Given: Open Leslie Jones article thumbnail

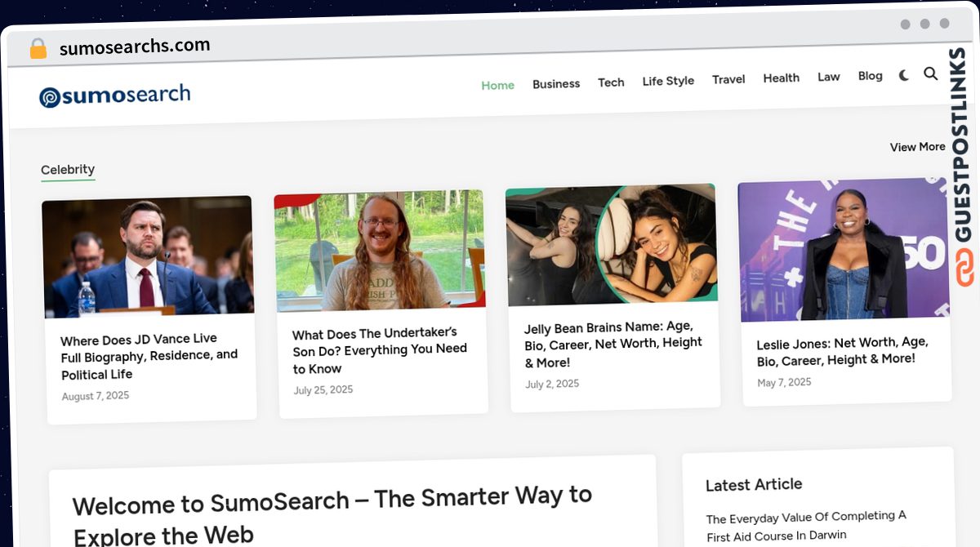Looking at the screenshot, I should (844, 249).
